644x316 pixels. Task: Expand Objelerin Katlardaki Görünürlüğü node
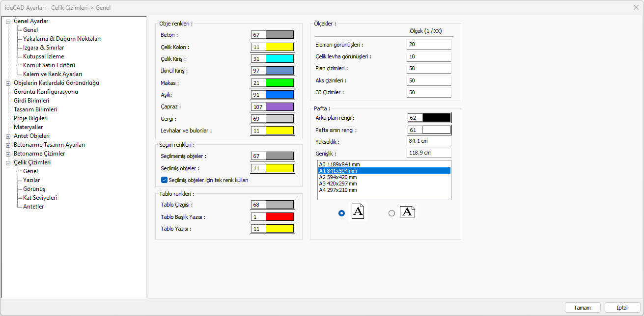point(8,83)
